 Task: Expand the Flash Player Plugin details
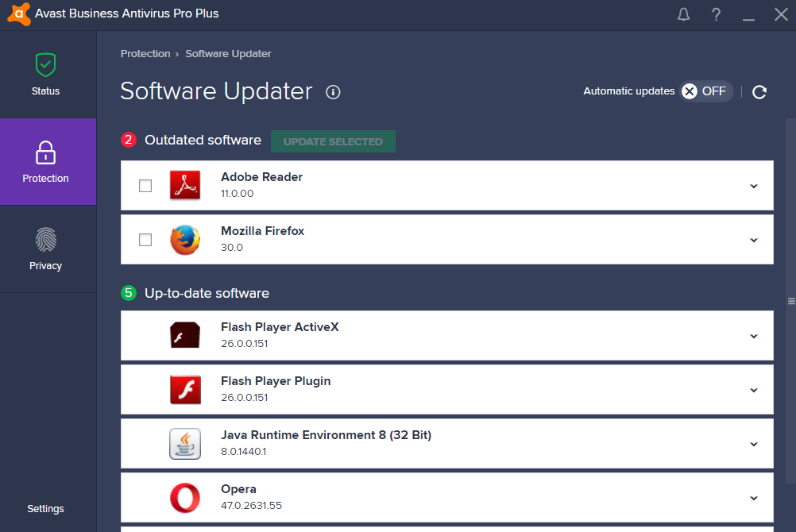click(754, 391)
